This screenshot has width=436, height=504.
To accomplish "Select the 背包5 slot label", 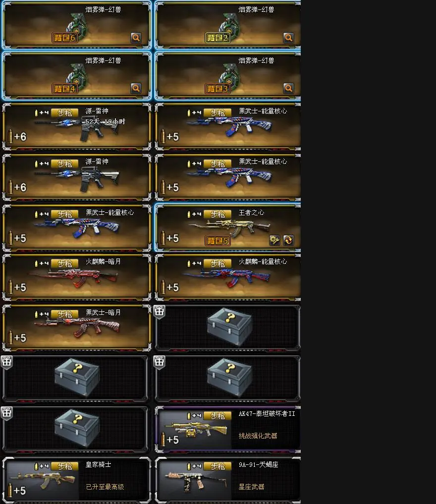I will coord(218,241).
